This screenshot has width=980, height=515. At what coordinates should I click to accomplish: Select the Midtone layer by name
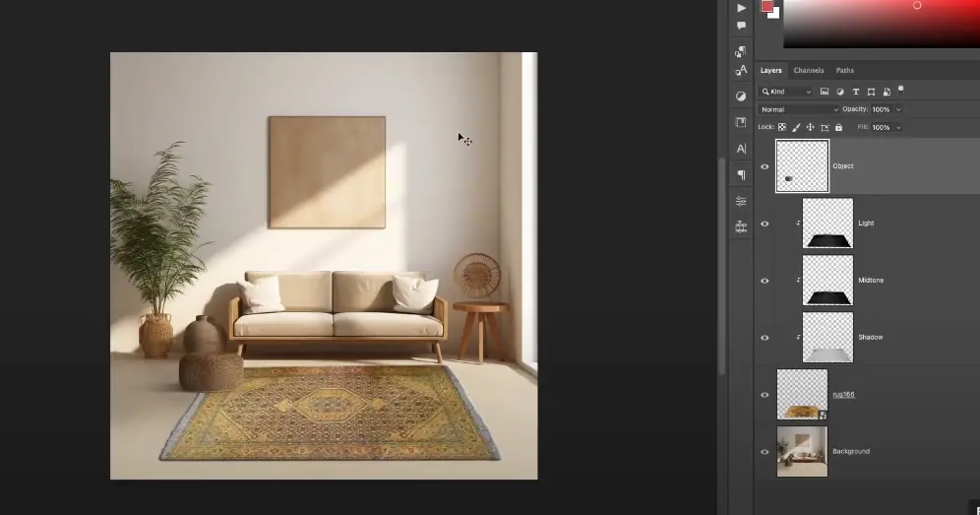pyautogui.click(x=871, y=281)
